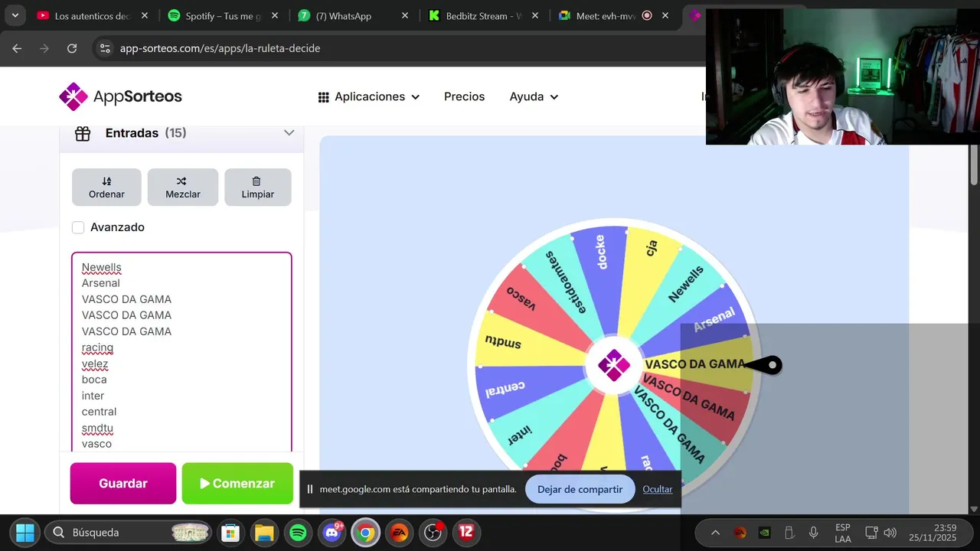This screenshot has height=551, width=980.
Task: Close the Spotify tab
Action: click(x=275, y=15)
